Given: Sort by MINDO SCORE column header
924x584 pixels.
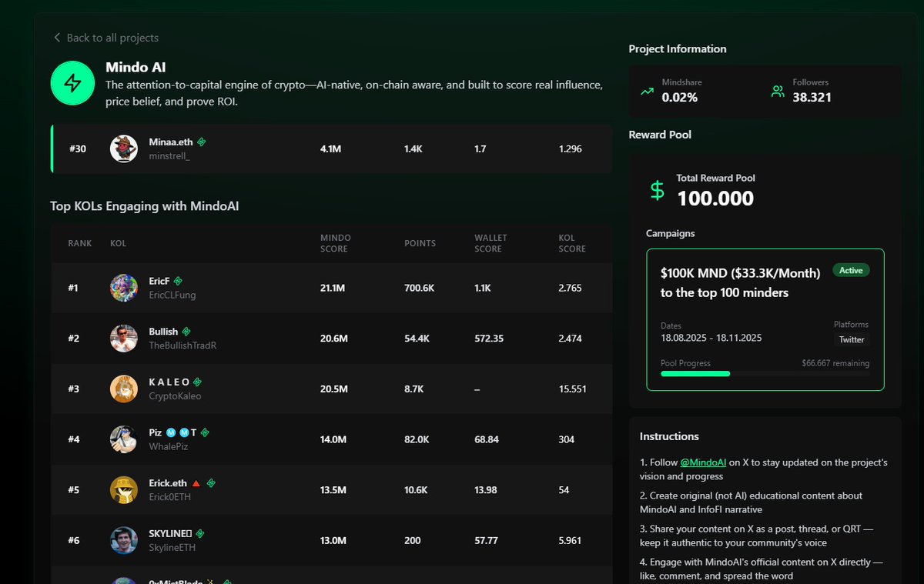Looking at the screenshot, I should pyautogui.click(x=336, y=243).
